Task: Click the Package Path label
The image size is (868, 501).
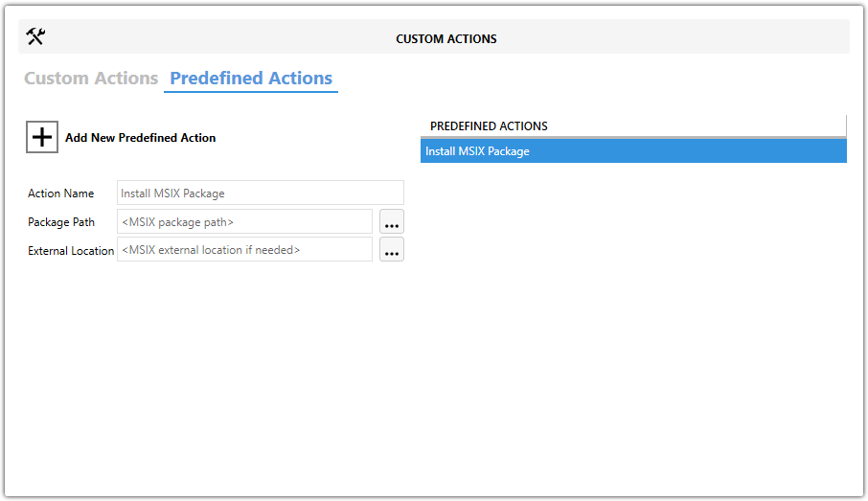Action: point(61,222)
